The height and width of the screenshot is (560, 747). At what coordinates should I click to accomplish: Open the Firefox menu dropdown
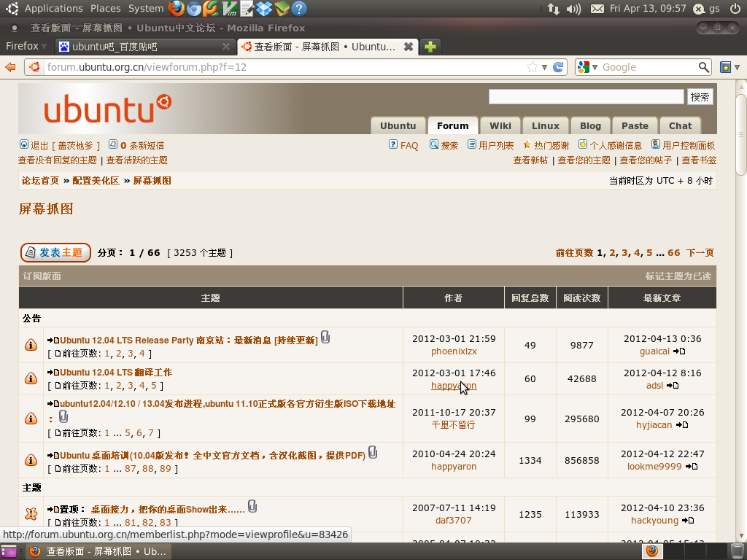pyautogui.click(x=26, y=46)
